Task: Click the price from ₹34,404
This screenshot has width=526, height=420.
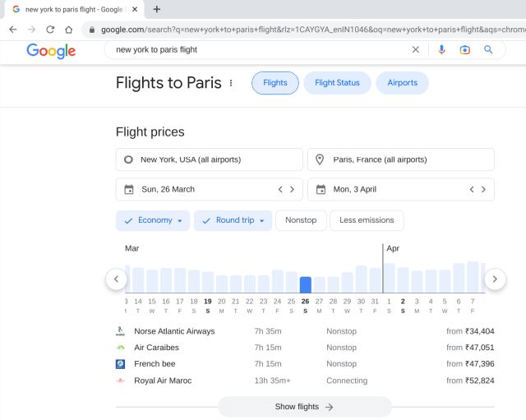Action: click(470, 331)
